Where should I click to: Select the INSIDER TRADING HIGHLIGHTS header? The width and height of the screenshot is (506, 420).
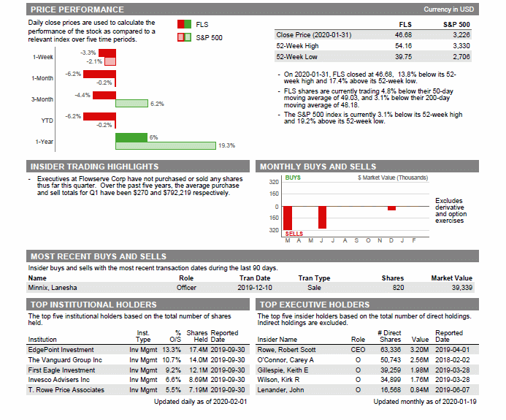tap(138, 167)
